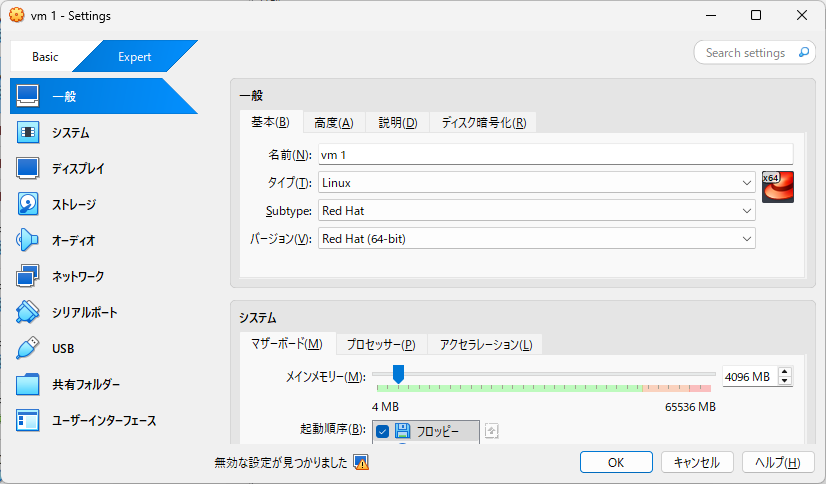Click the floppy disk icon in boot order
This screenshot has width=826, height=484.
click(x=402, y=431)
